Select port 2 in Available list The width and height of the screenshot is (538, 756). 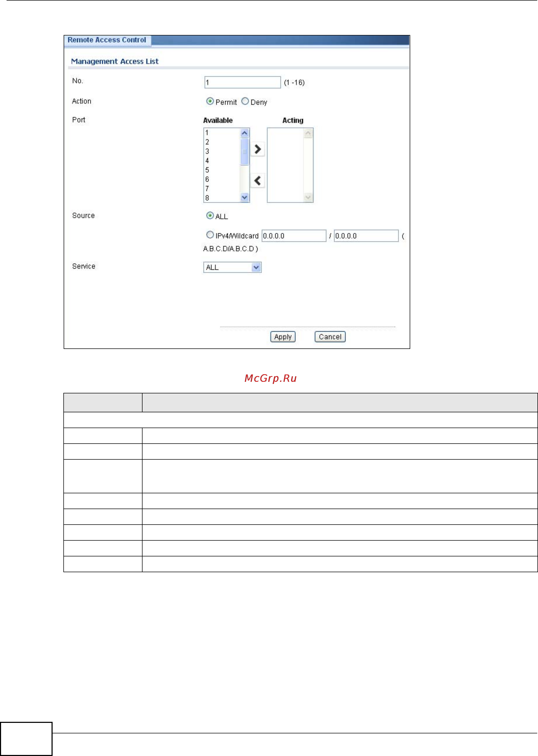(x=222, y=142)
